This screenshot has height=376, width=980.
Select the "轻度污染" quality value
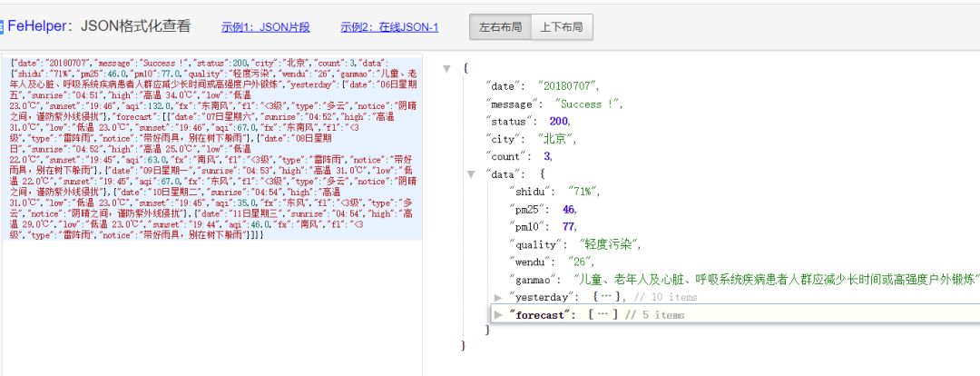click(609, 244)
